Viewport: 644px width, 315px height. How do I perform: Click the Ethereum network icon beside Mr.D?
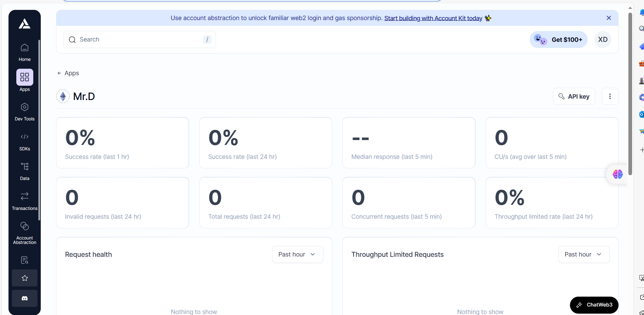63,97
